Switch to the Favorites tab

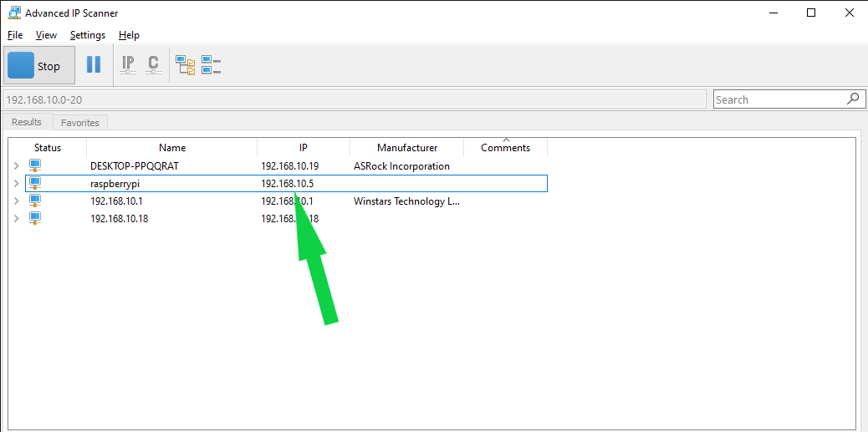[80, 123]
